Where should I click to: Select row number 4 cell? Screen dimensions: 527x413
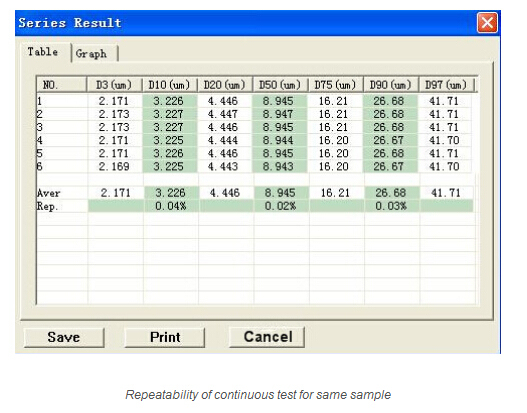(62, 140)
